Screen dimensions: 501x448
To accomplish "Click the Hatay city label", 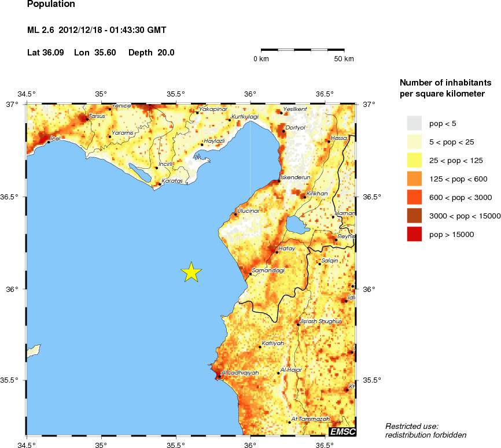I will 287,249.
